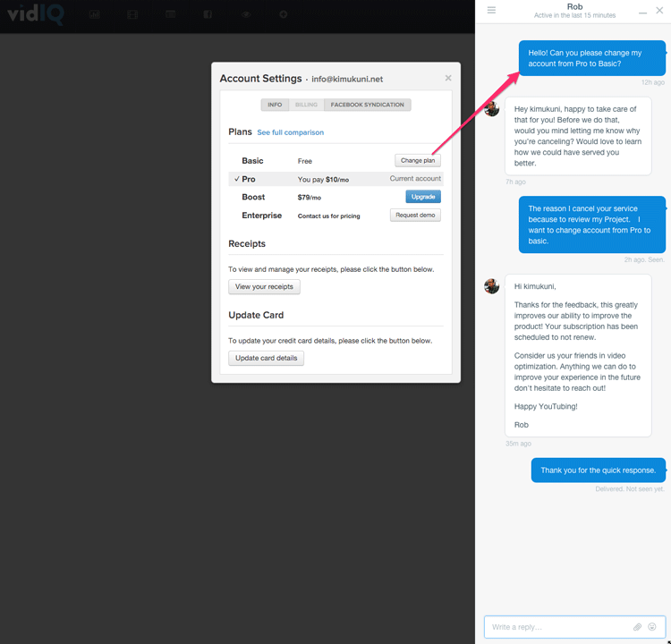Click Request demo for the Enterprise plan
The image size is (671, 644).
coord(415,216)
